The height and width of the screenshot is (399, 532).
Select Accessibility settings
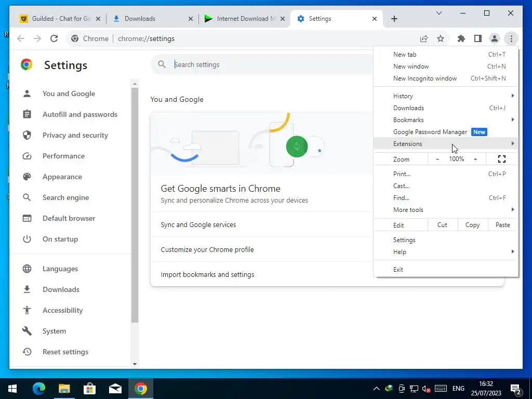[x=70, y=310]
